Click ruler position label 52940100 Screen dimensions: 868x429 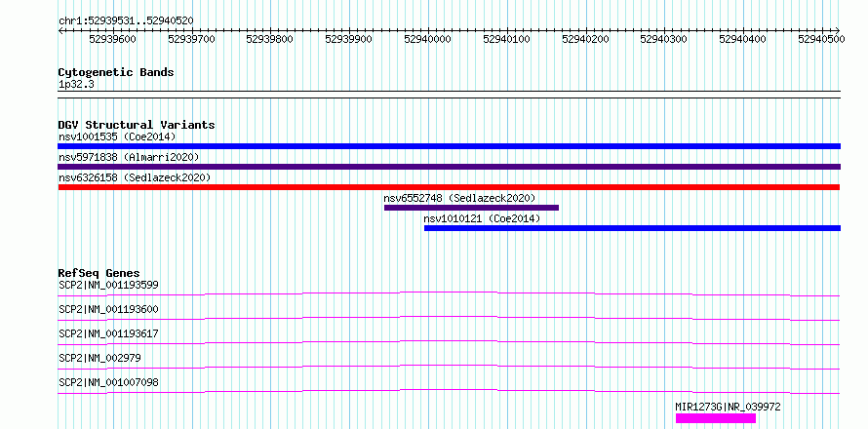coord(506,39)
